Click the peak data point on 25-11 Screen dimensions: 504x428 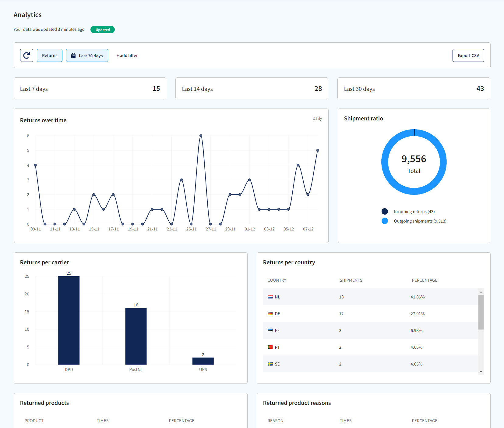click(x=201, y=136)
